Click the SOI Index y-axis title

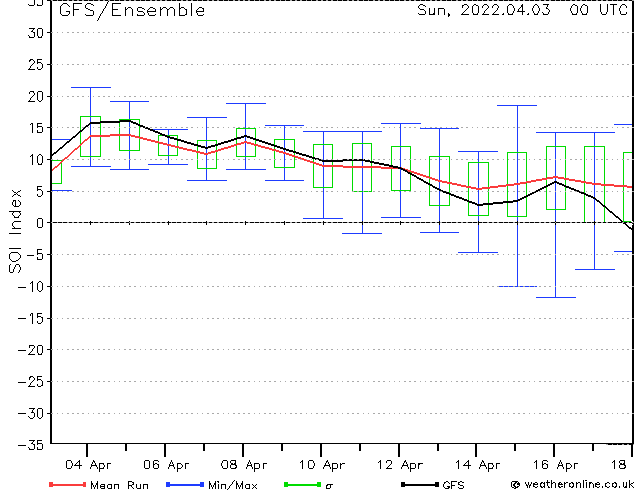(x=15, y=231)
